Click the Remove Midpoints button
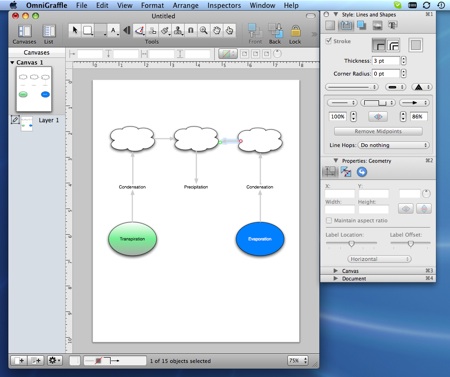This screenshot has width=450, height=377. (x=378, y=131)
